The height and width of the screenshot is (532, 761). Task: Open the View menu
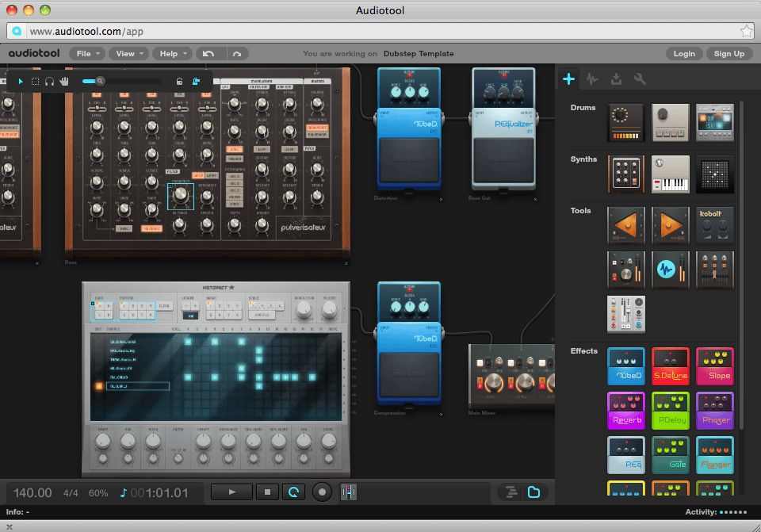128,53
